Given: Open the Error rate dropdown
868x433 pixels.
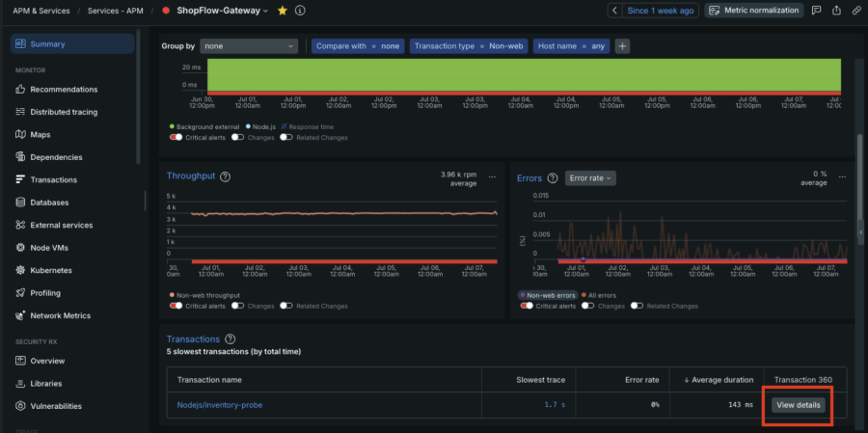Looking at the screenshot, I should point(590,178).
